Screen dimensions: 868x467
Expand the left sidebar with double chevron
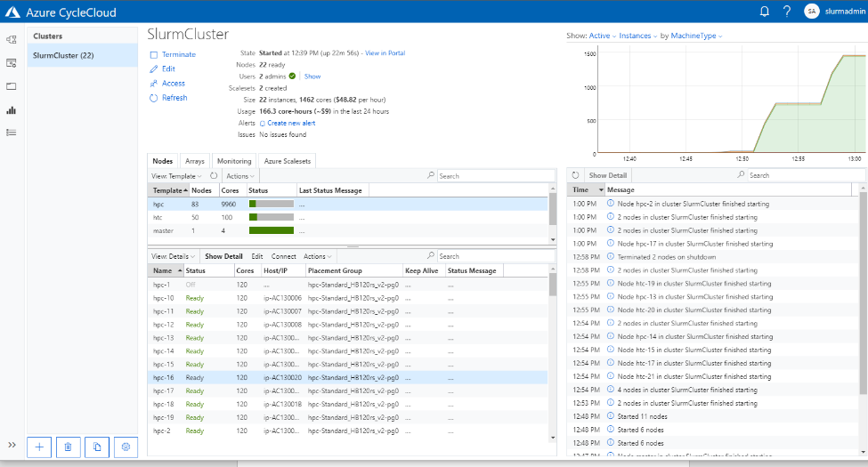12,445
